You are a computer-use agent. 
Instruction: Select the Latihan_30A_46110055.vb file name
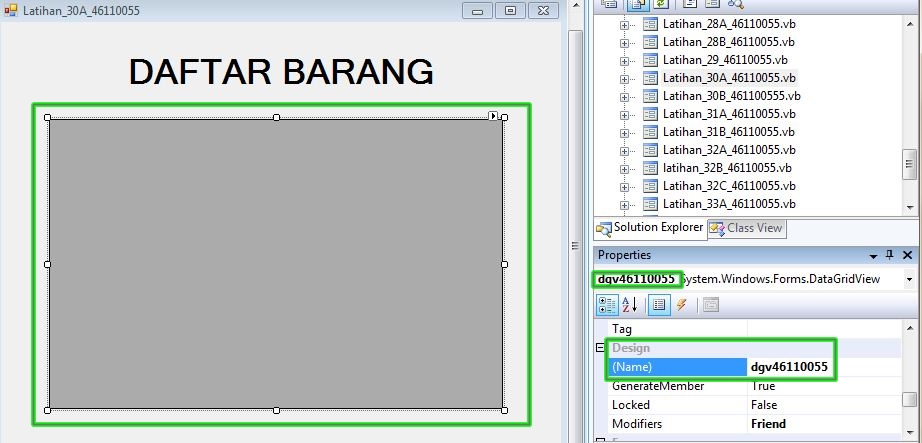click(729, 78)
